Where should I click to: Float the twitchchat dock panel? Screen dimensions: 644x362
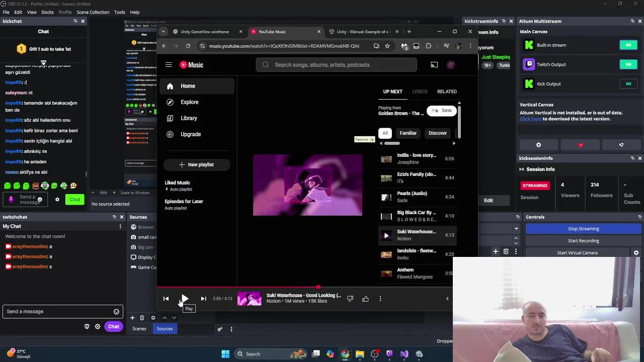click(114, 217)
